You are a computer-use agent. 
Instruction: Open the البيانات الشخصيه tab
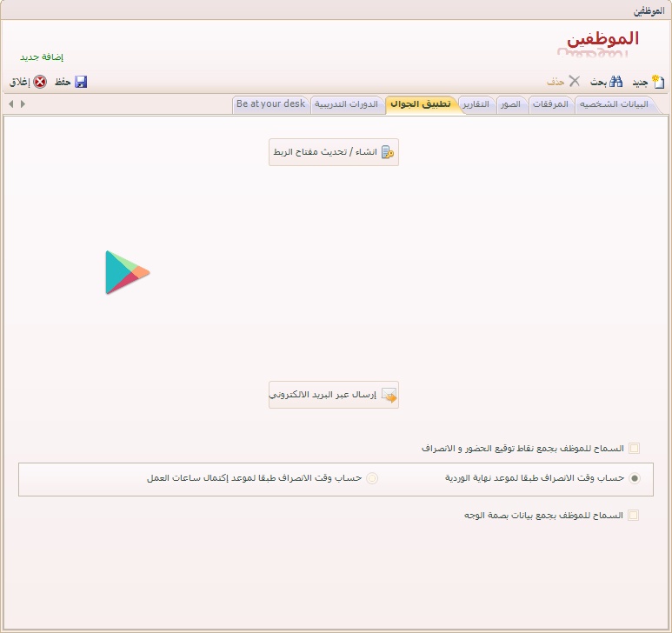coord(614,104)
